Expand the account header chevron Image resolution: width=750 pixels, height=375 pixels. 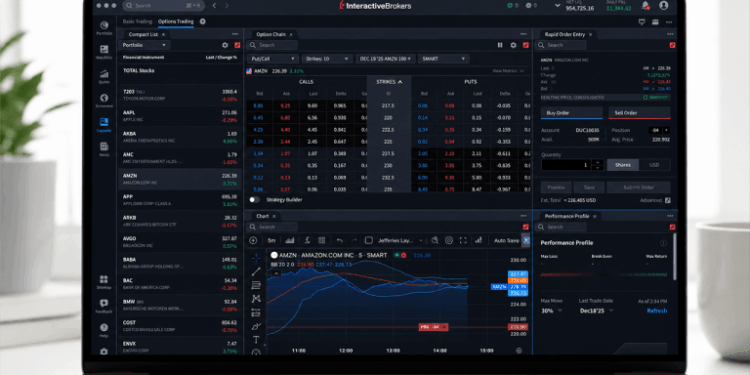coord(557,5)
